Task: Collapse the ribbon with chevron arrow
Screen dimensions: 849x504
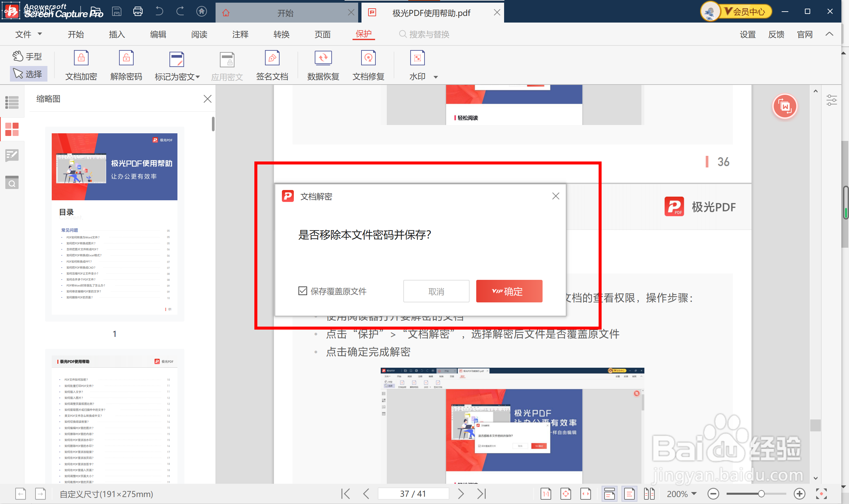Action: pyautogui.click(x=829, y=34)
